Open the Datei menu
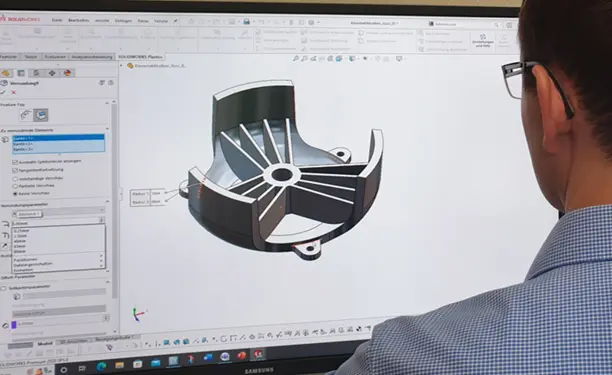Image resolution: width=612 pixels, height=375 pixels. click(57, 20)
